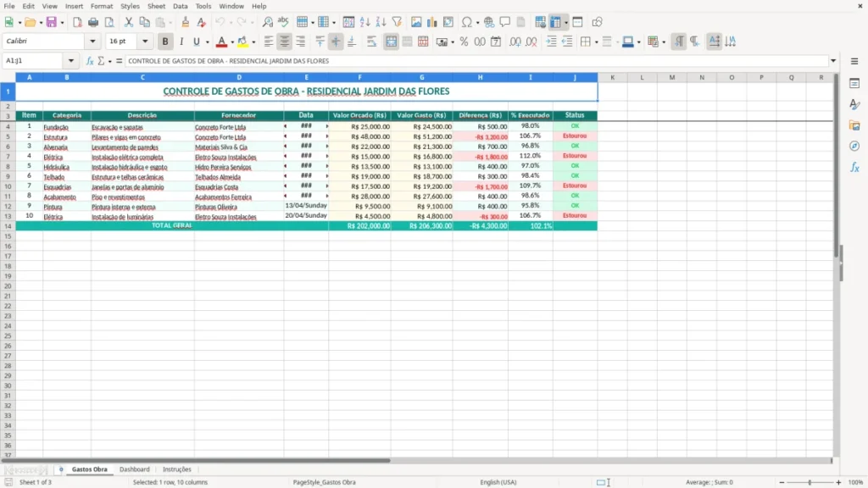Viewport: 868px width, 488px height.
Task: Select row 20 header
Action: click(x=8, y=286)
